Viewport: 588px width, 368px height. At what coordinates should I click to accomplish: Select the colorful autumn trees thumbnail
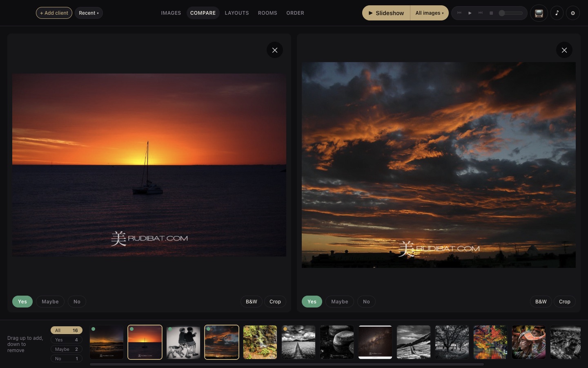tap(490, 342)
